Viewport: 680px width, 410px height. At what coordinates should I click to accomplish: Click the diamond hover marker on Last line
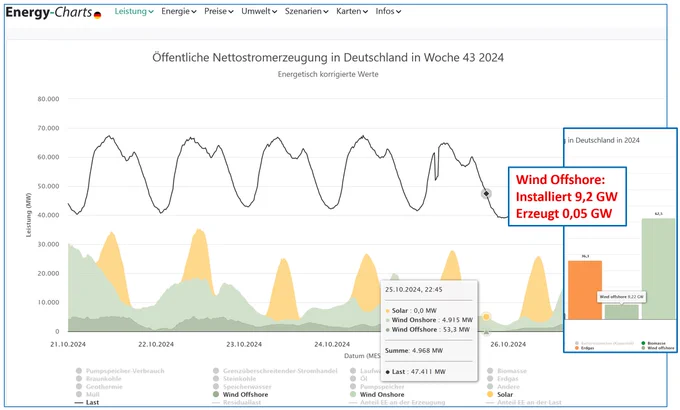click(486, 194)
